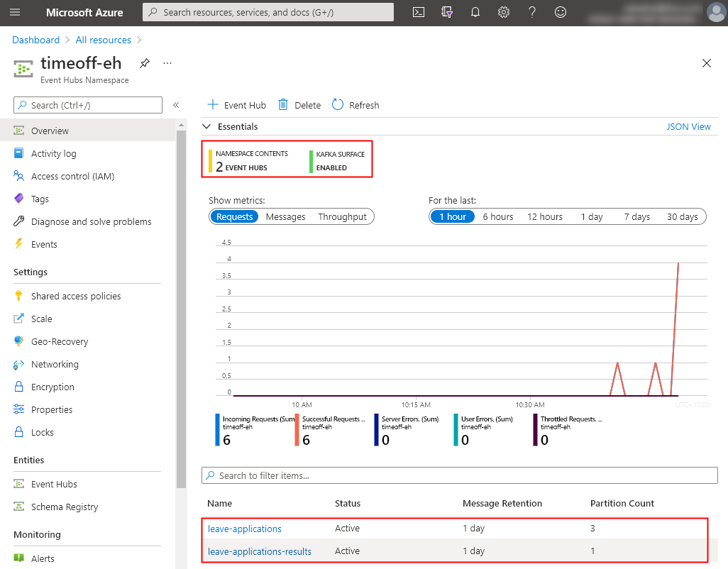Screen dimensions: 728x569
Task: Open JSON View link
Action: 688,126
